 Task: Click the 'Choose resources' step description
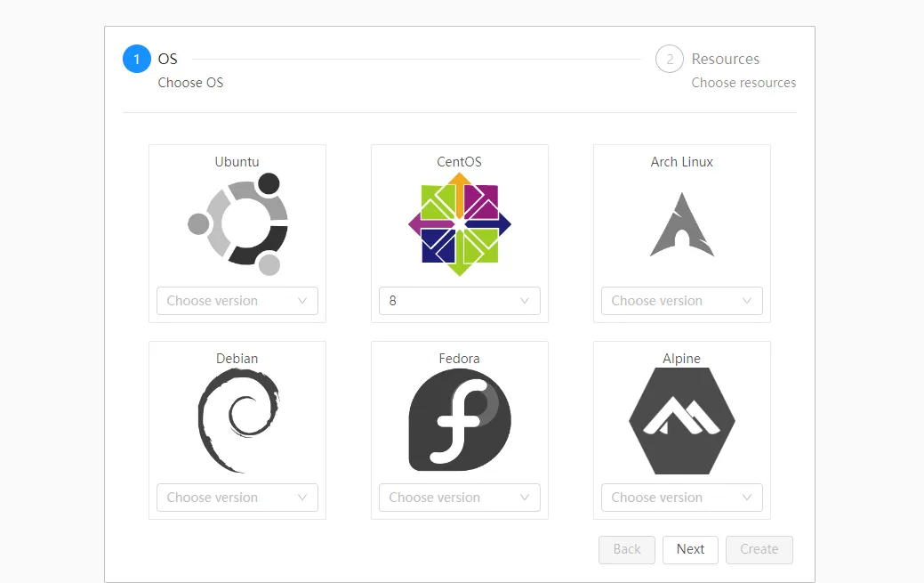point(743,83)
